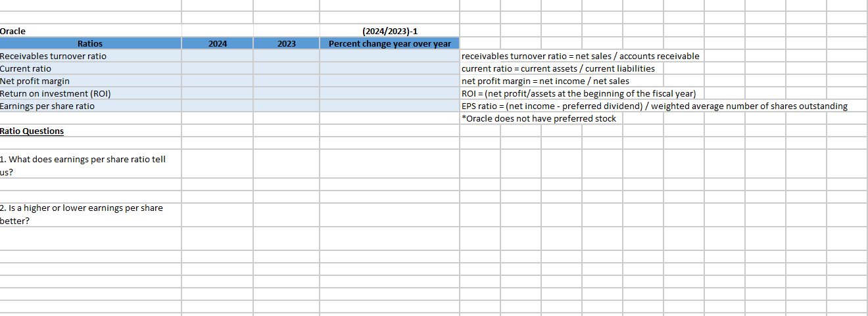The image size is (868, 316).
Task: Select the '2024' column header cell
Action: [x=218, y=43]
